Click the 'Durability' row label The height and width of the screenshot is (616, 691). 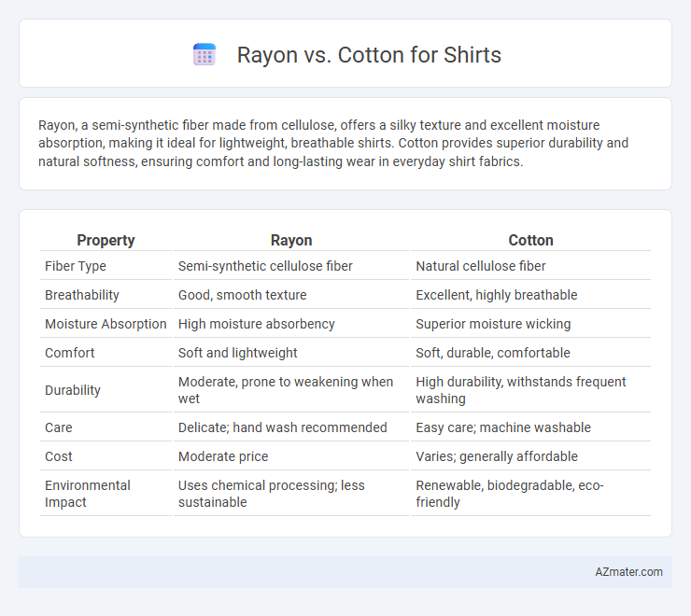(x=73, y=390)
